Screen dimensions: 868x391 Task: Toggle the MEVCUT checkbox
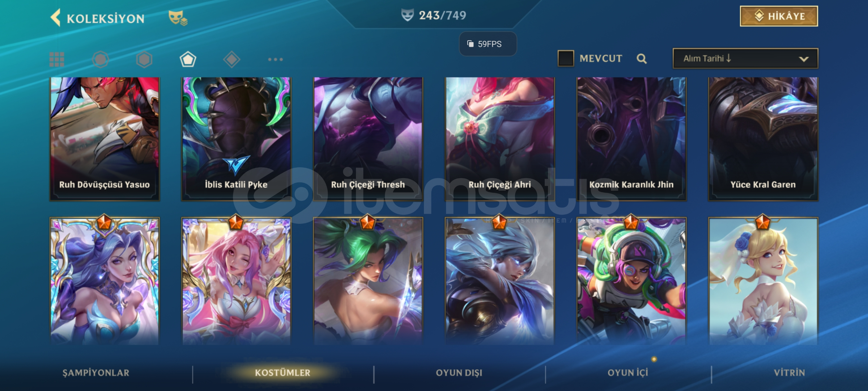click(566, 58)
